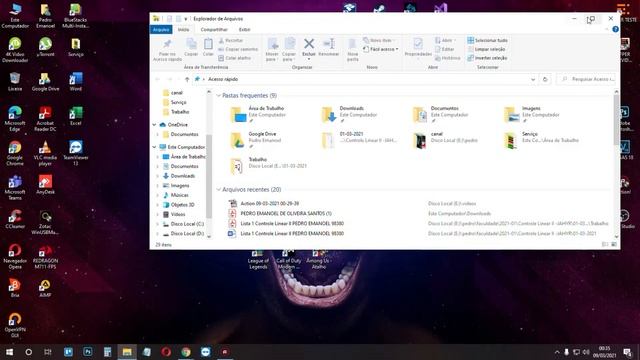Click the Colar clipboard icon

tap(208, 44)
